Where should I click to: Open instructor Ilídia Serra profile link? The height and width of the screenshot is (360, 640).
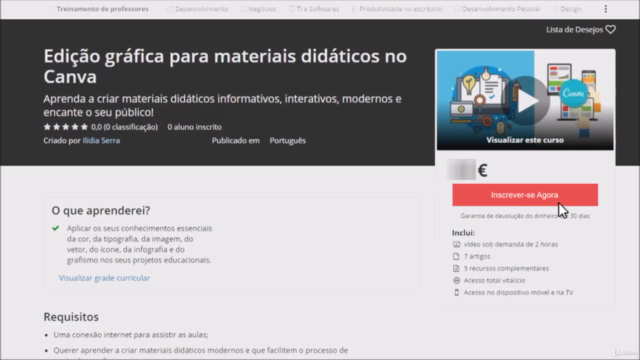coord(101,140)
